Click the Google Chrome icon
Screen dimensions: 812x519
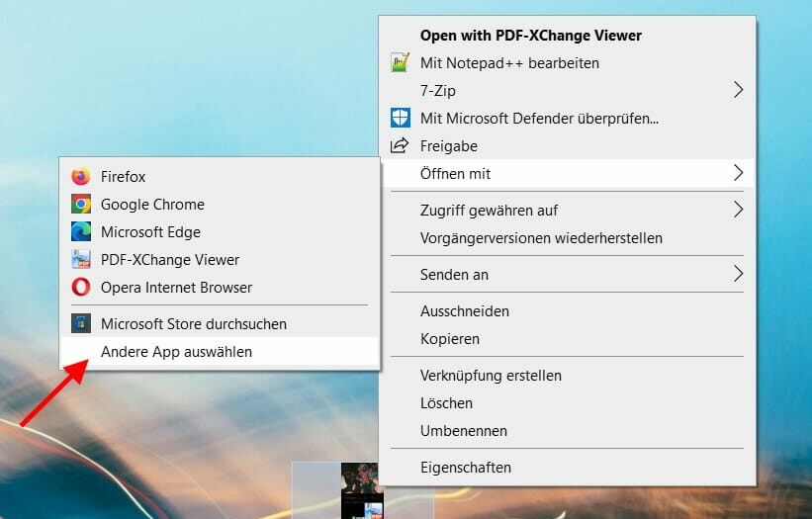(81, 204)
